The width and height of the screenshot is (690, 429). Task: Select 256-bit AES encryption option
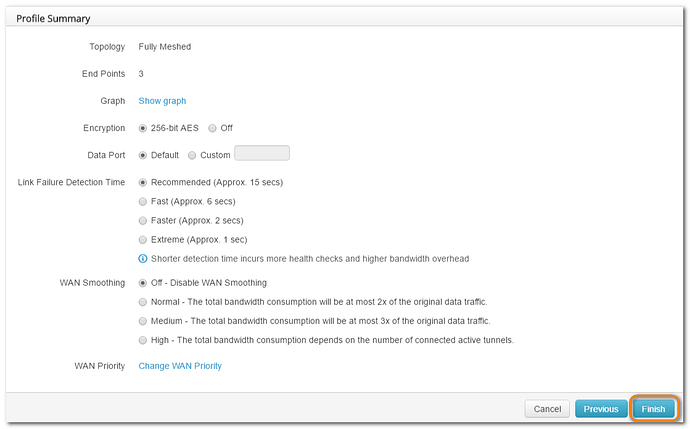(x=143, y=128)
